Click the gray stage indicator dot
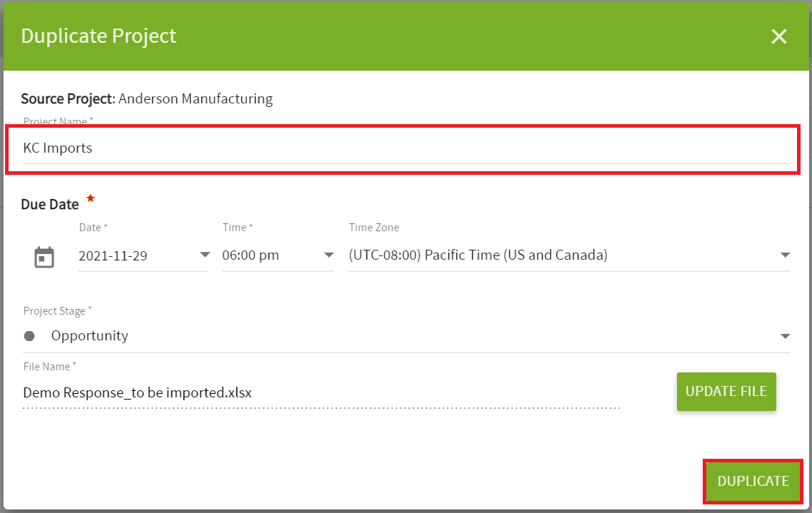 point(29,336)
